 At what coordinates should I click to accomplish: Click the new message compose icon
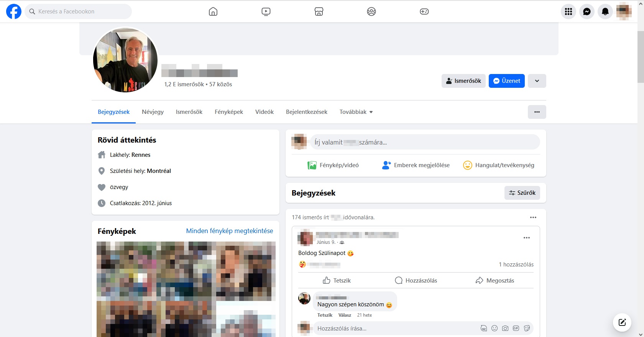[x=622, y=322]
